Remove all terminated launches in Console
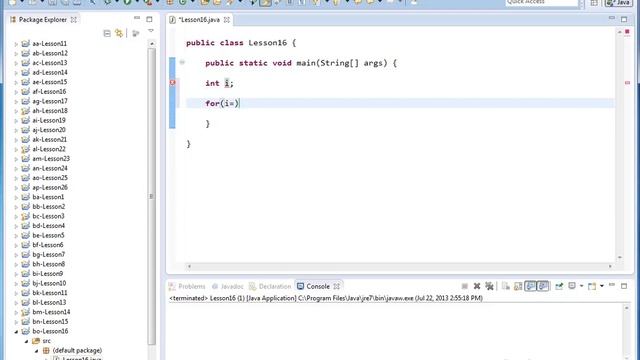Screen dimensions: 640x360 (489, 286)
